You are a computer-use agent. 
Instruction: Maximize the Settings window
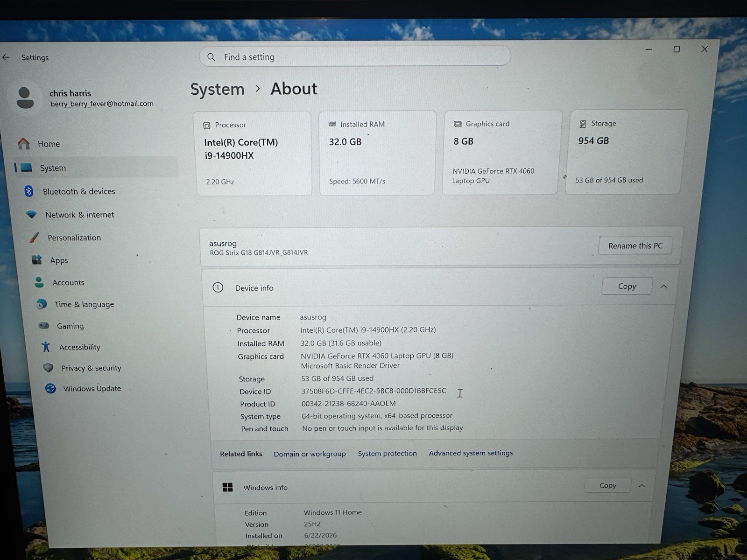(677, 49)
